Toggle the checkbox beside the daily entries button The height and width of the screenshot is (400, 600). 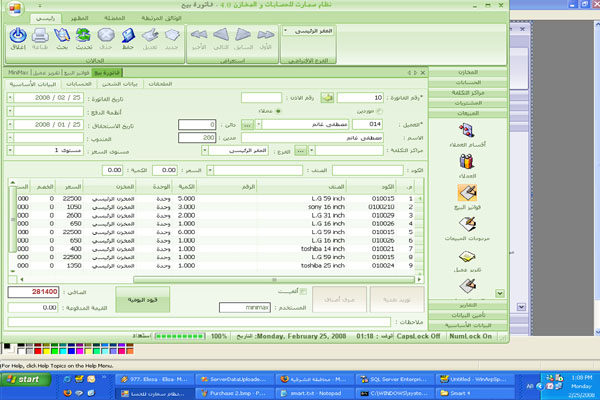point(303,292)
